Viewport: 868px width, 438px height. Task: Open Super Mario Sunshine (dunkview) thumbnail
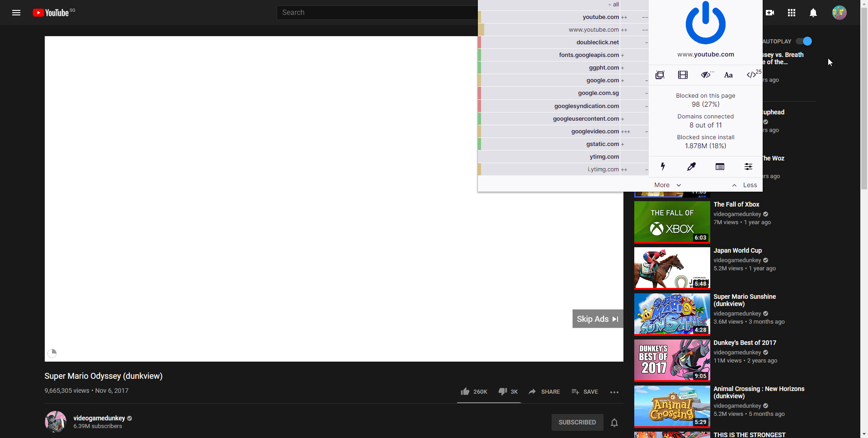tap(672, 315)
